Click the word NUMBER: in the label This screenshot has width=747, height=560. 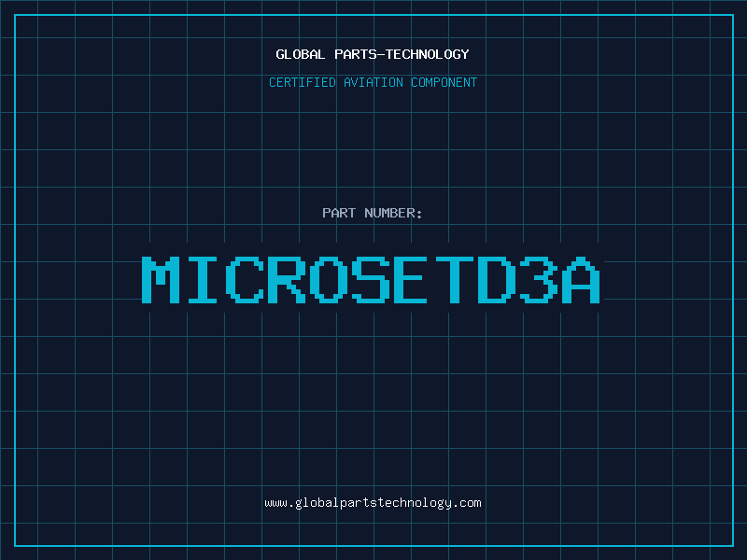(393, 213)
